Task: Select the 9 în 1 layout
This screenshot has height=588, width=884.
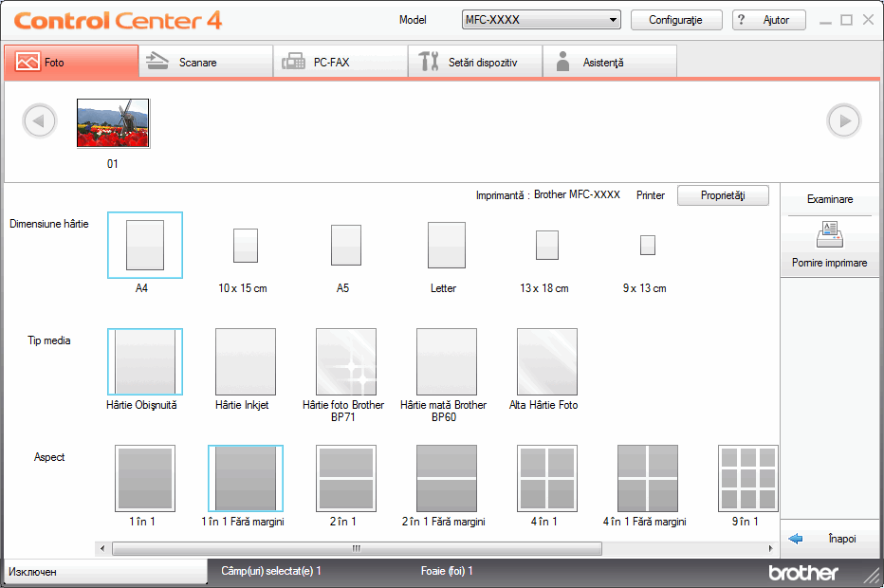Action: [x=748, y=479]
